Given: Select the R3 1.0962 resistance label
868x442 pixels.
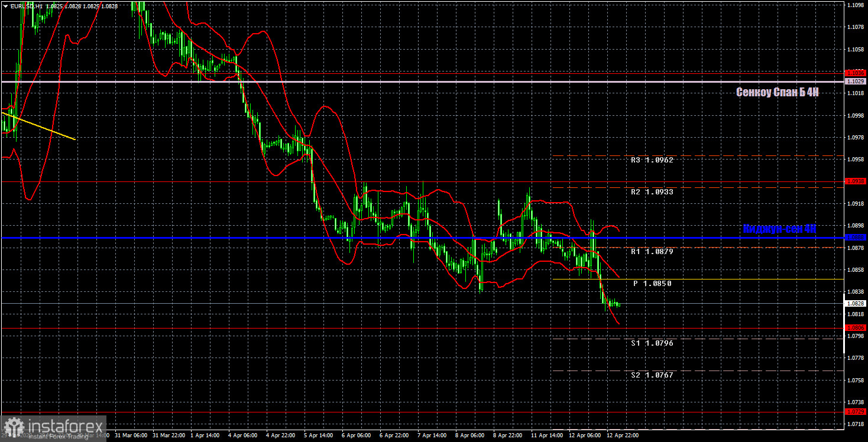Looking at the screenshot, I should tap(652, 160).
